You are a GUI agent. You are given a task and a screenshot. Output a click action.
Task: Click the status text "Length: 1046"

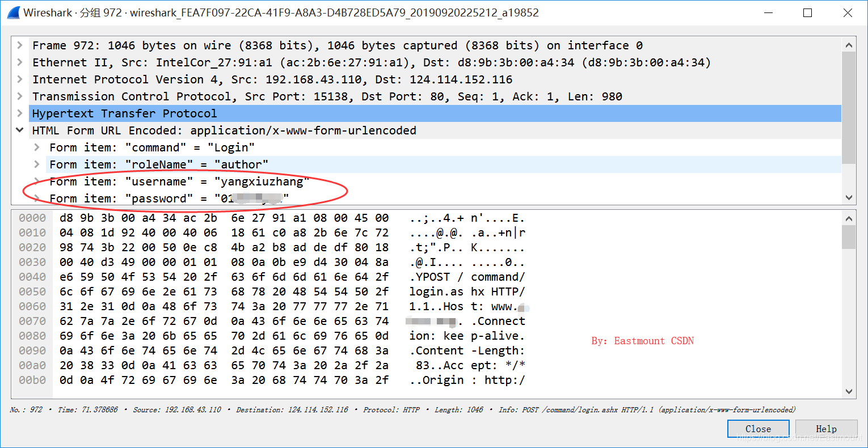pyautogui.click(x=459, y=409)
